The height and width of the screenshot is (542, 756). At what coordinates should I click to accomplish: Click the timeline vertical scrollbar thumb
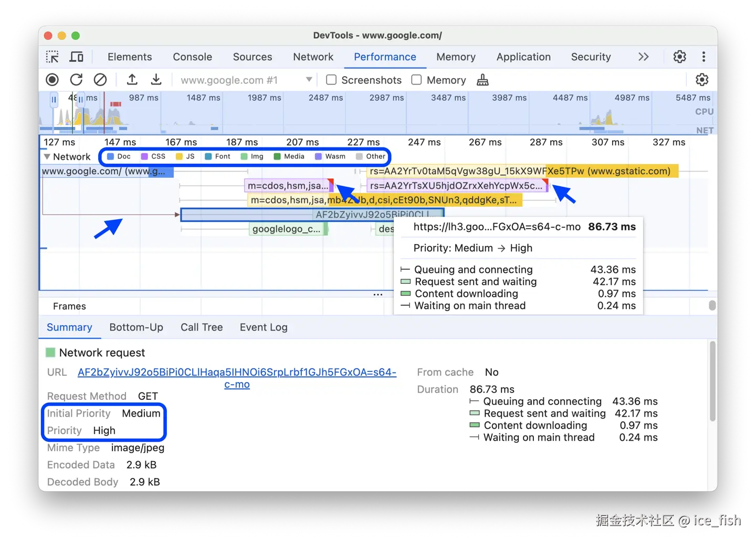(712, 305)
